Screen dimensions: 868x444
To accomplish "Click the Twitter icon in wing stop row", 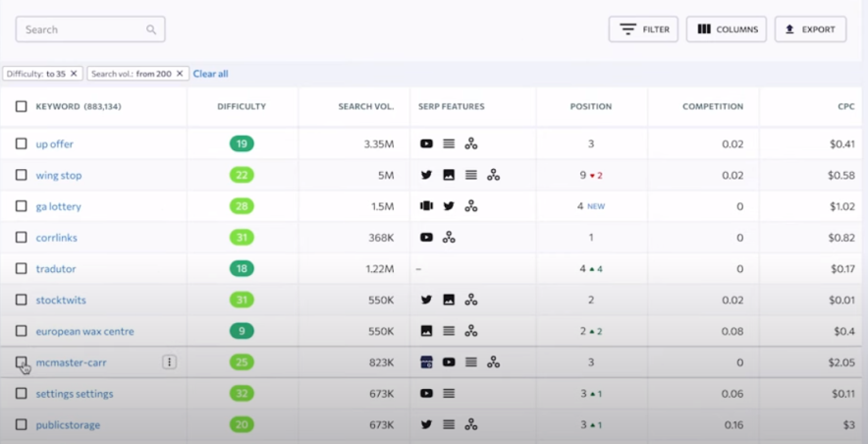I will click(426, 175).
